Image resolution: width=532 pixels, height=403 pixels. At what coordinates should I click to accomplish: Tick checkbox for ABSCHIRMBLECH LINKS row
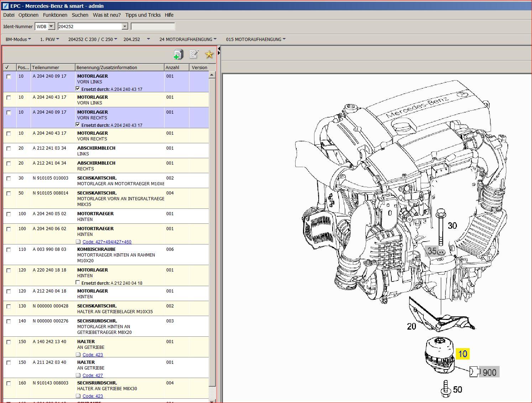click(x=9, y=149)
